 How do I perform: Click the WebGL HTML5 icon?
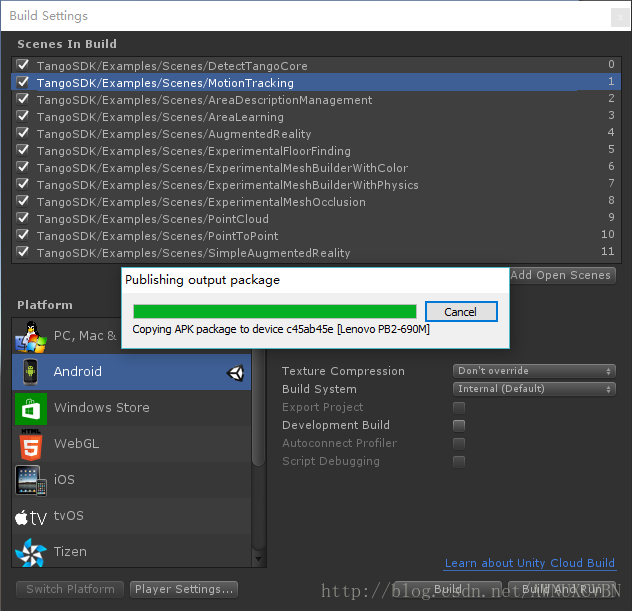click(31, 445)
